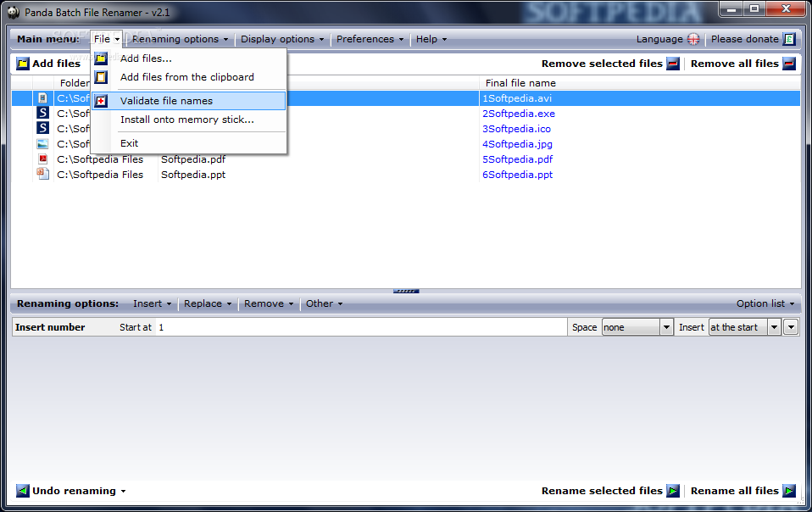The height and width of the screenshot is (512, 812).
Task: Click the clipboard icon beside Add files from the clipboard
Action: 101,77
